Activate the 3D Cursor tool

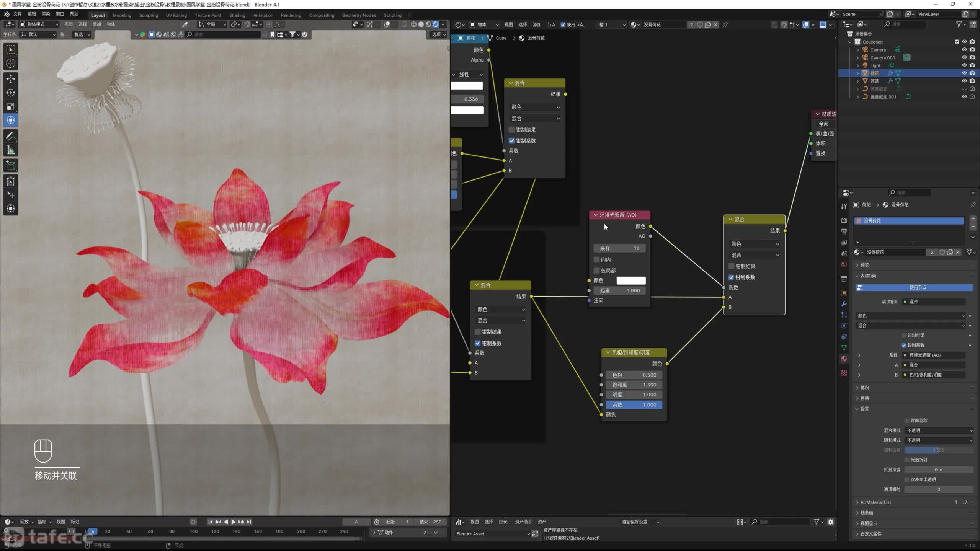(11, 63)
